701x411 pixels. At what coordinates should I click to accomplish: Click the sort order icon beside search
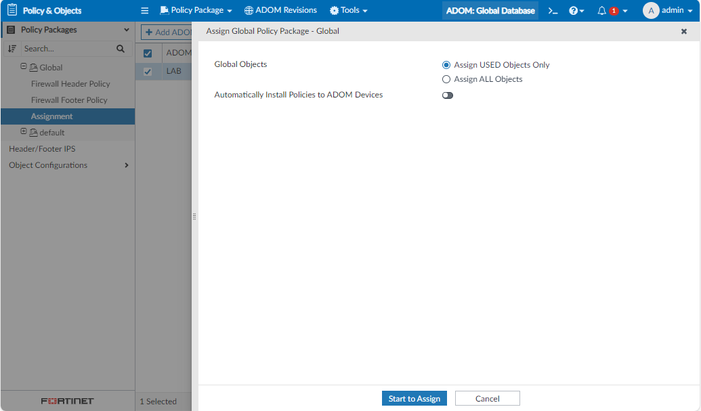tap(12, 49)
